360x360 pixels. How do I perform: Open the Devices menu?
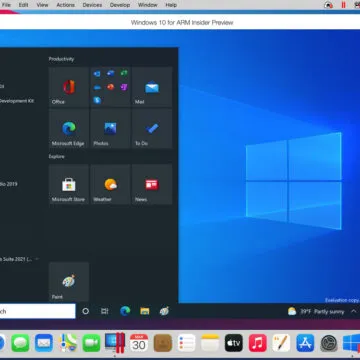tap(92, 5)
